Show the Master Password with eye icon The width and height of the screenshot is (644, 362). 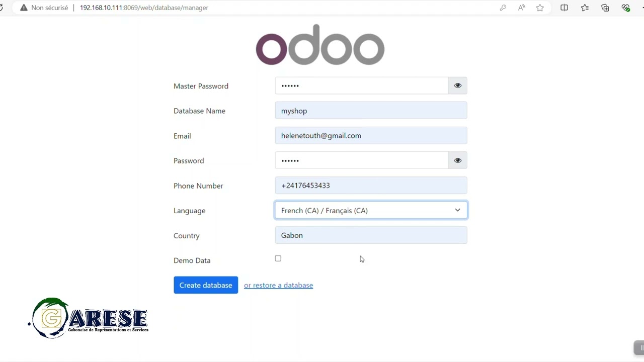tap(457, 85)
